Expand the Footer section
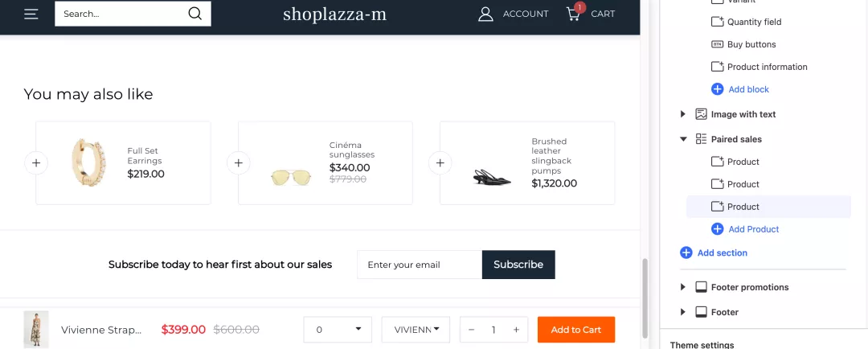868x349 pixels. click(x=683, y=312)
